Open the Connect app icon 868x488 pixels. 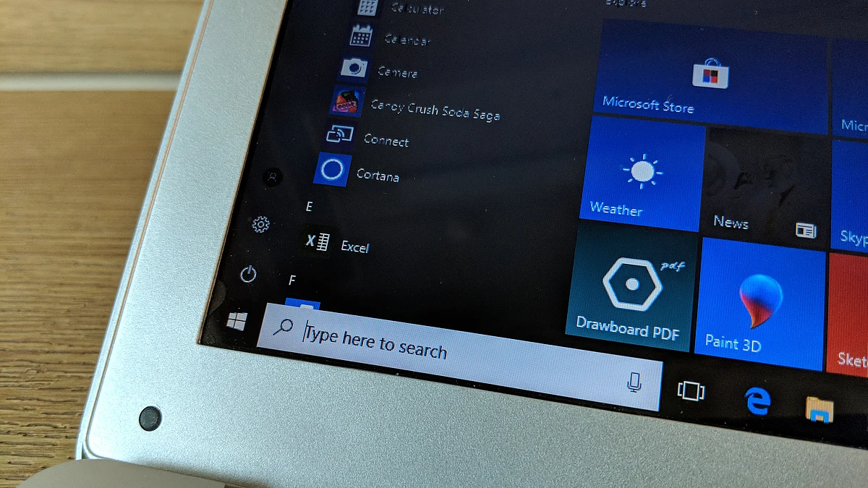(x=339, y=134)
